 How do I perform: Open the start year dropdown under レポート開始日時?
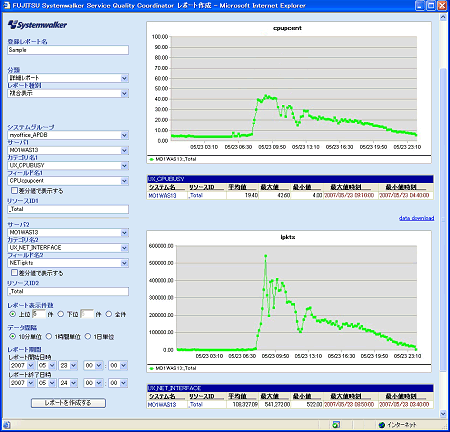[x=22, y=366]
